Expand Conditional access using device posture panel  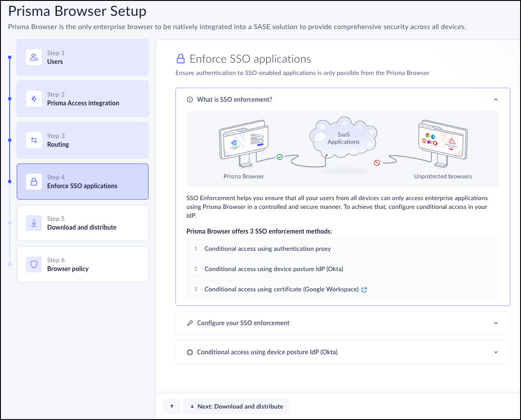(496, 352)
